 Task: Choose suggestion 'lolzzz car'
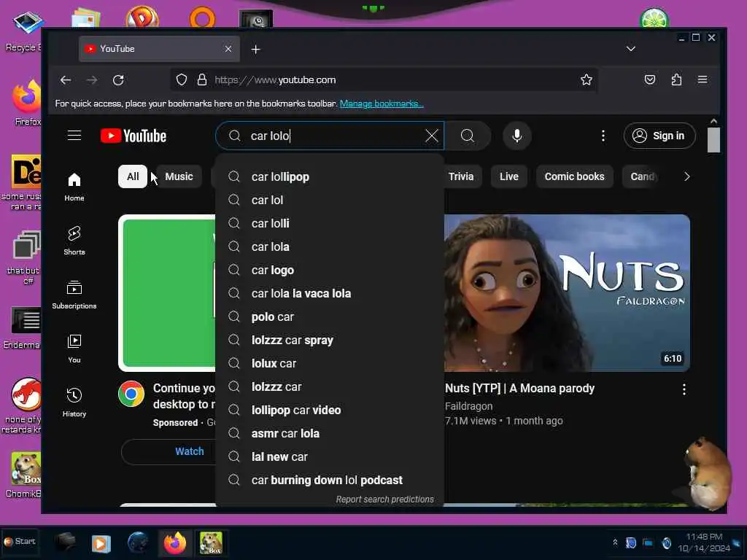330,386
